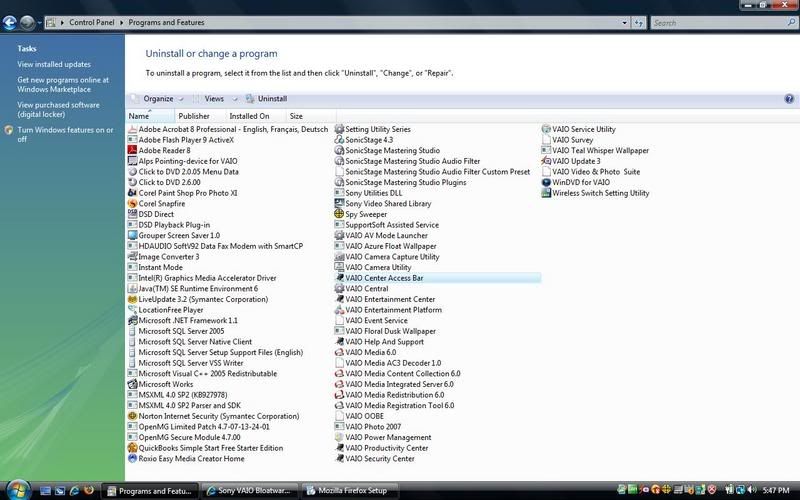Click the Control Panel breadcrumb

coord(92,22)
